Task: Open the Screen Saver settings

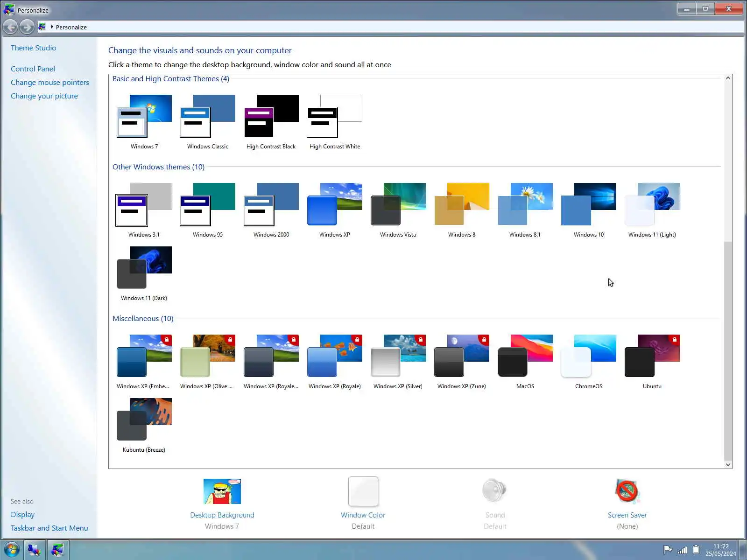Action: pos(627,504)
